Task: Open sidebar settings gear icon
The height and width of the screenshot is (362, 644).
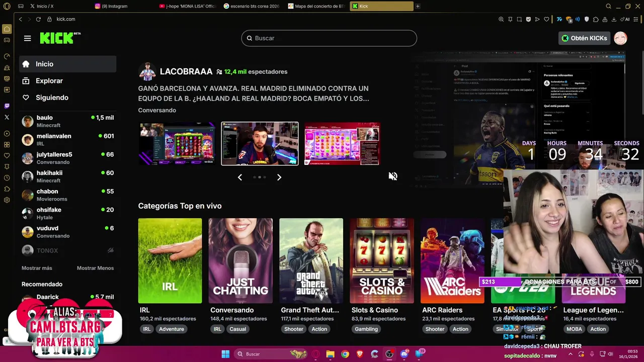Action: 7,200
